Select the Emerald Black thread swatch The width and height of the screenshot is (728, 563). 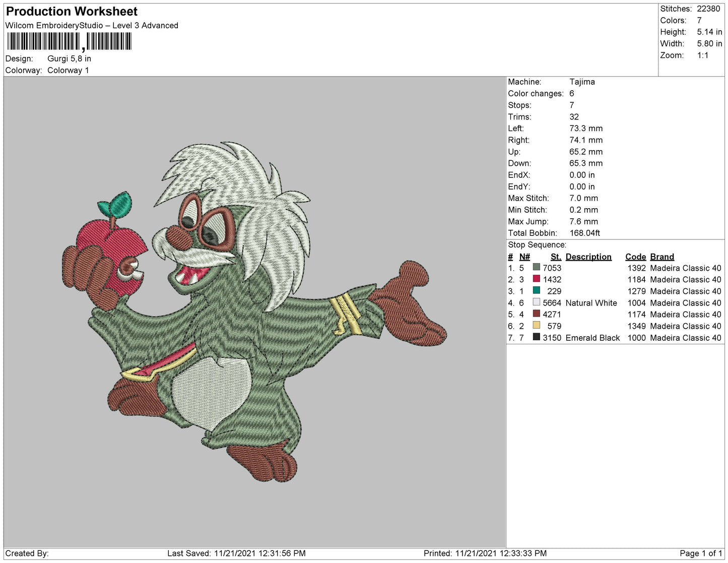[x=536, y=337]
